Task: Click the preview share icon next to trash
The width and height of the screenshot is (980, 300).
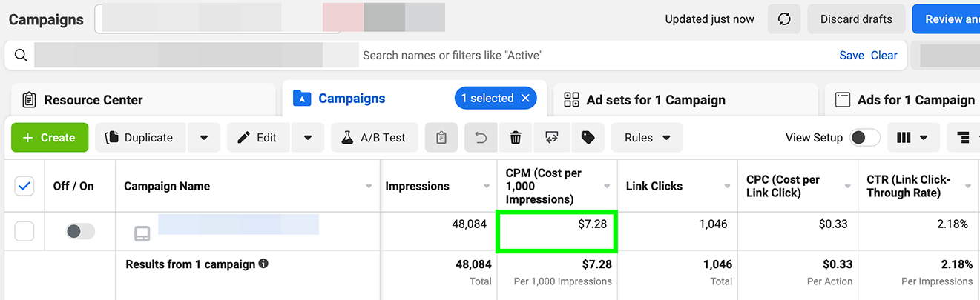Action: [x=551, y=138]
